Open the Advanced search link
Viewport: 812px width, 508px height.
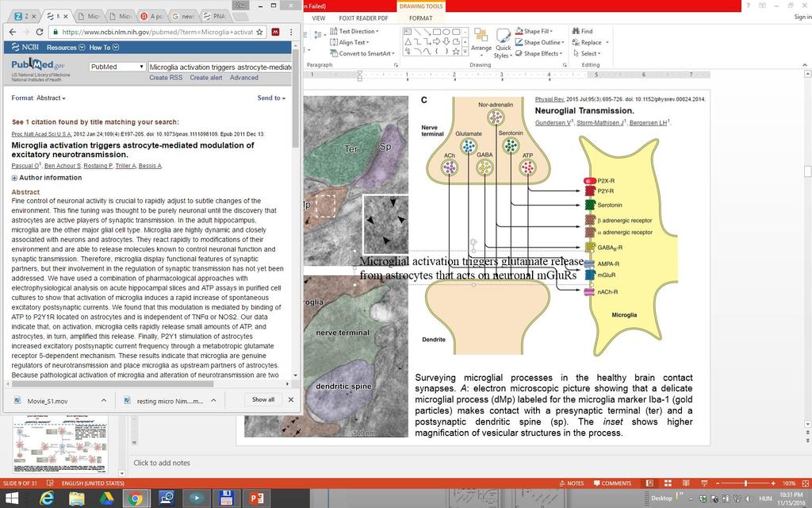[x=244, y=78]
